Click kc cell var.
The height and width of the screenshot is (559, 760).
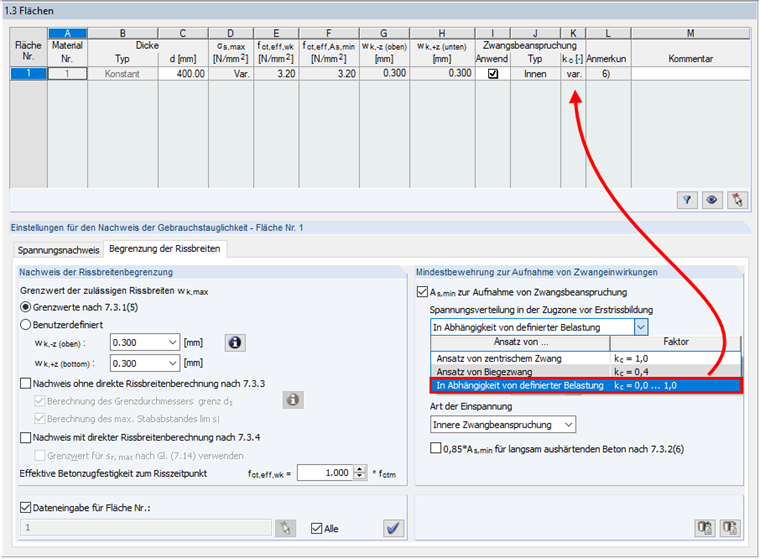click(x=573, y=74)
